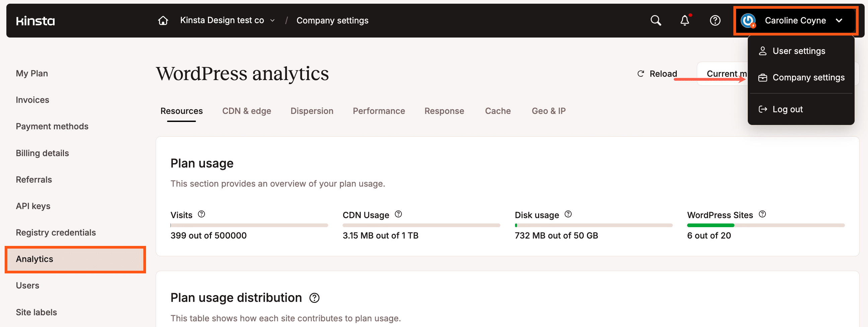Open search from the top navigation bar
This screenshot has height=327, width=868.
(x=655, y=20)
